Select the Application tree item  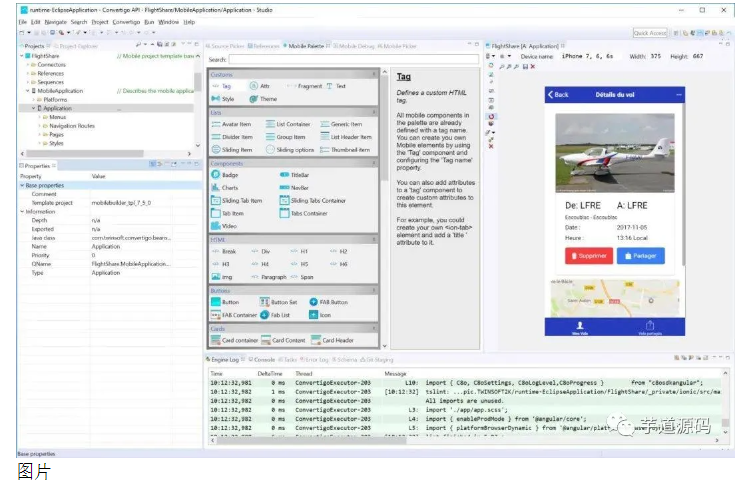[57, 108]
